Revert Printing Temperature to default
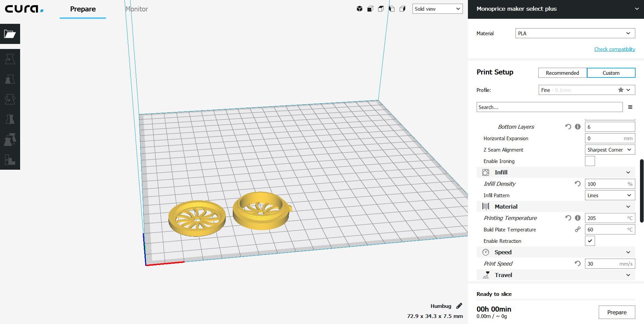This screenshot has height=324, width=644. point(568,218)
